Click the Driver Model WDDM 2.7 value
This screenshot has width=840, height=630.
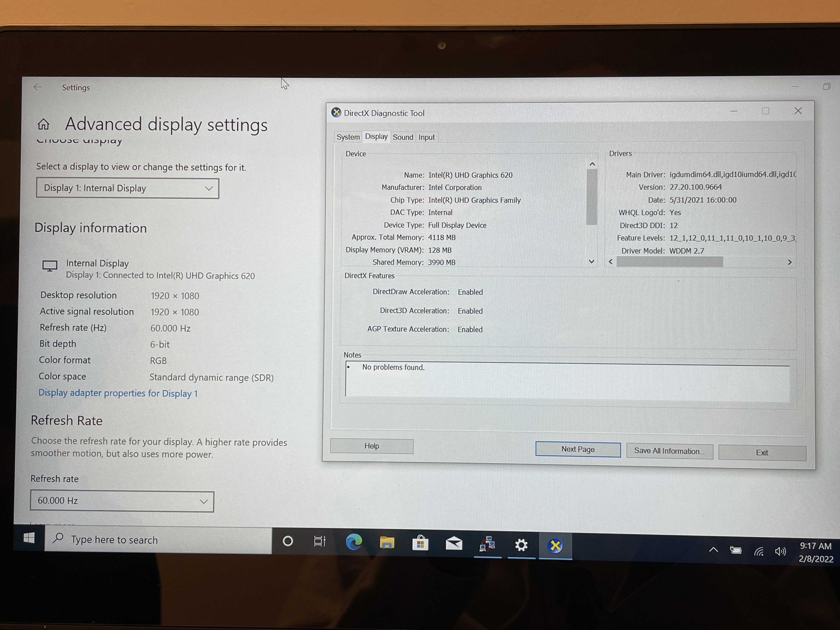(x=687, y=251)
